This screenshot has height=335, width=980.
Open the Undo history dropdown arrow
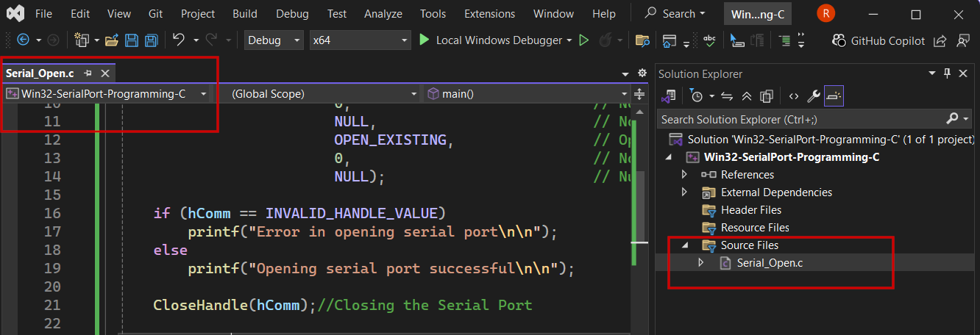[196, 40]
